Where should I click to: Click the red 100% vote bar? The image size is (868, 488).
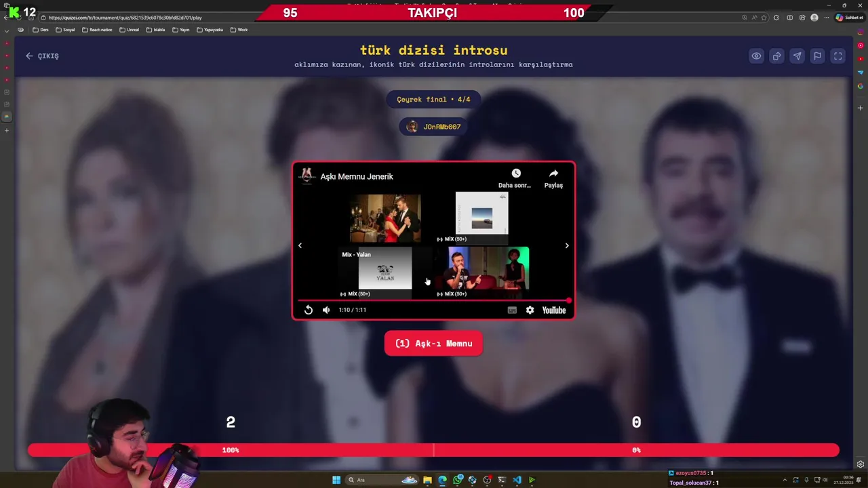click(231, 450)
